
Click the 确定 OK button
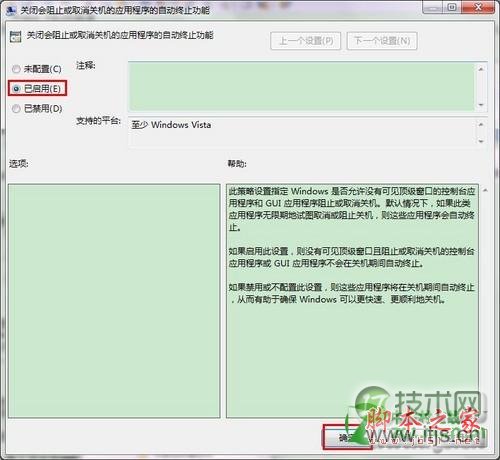coord(347,437)
